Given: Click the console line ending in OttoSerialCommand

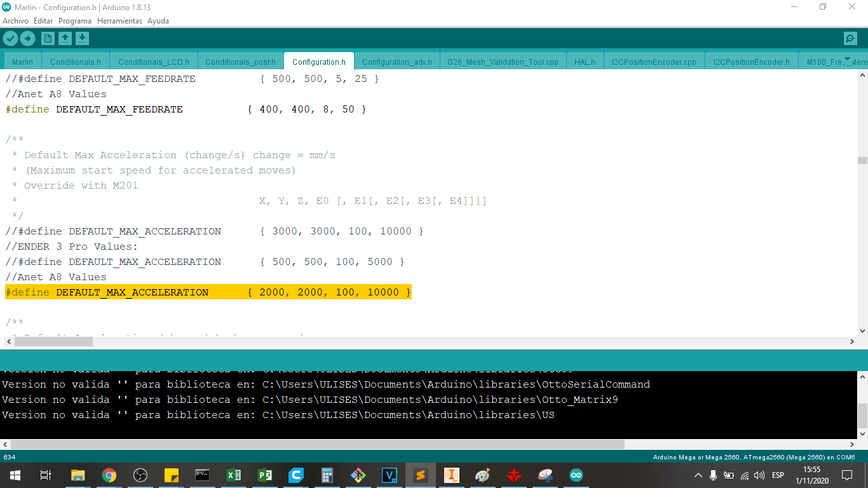Looking at the screenshot, I should point(326,384).
